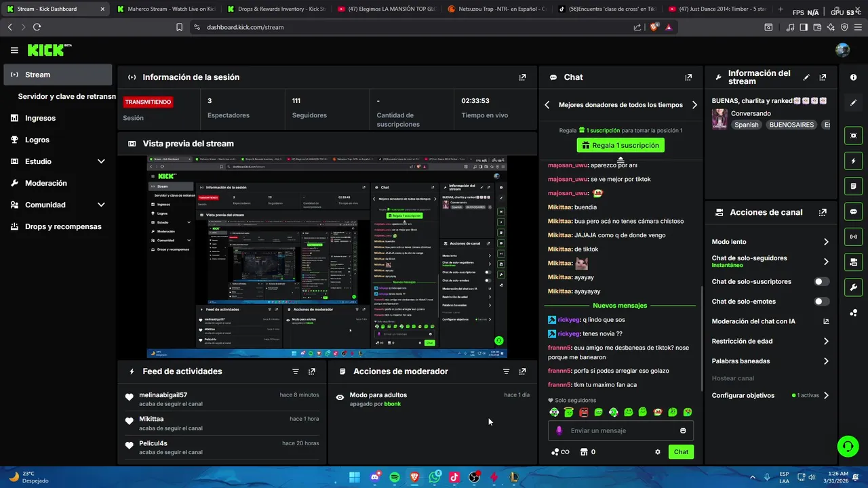
Task: Open Moderación in the sidebar
Action: pos(58,183)
